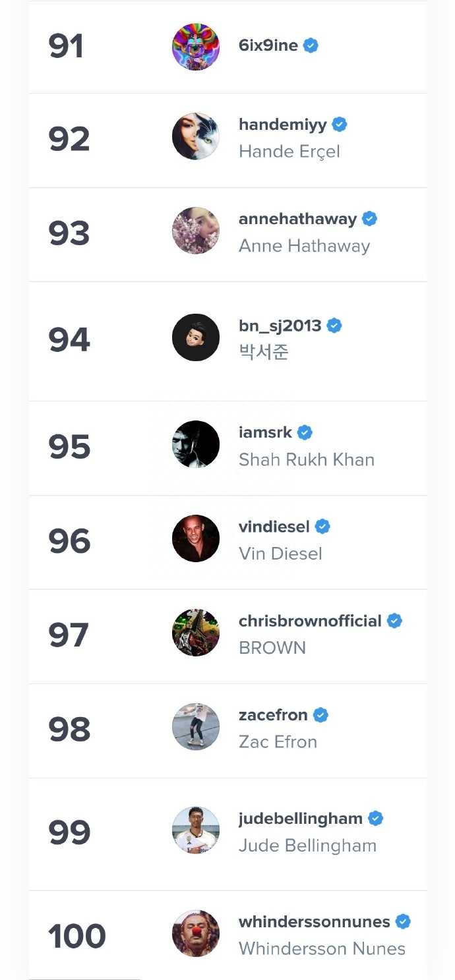Select the Whindersson Nunes clown-nose avatar
The height and width of the screenshot is (980, 455).
tap(196, 933)
